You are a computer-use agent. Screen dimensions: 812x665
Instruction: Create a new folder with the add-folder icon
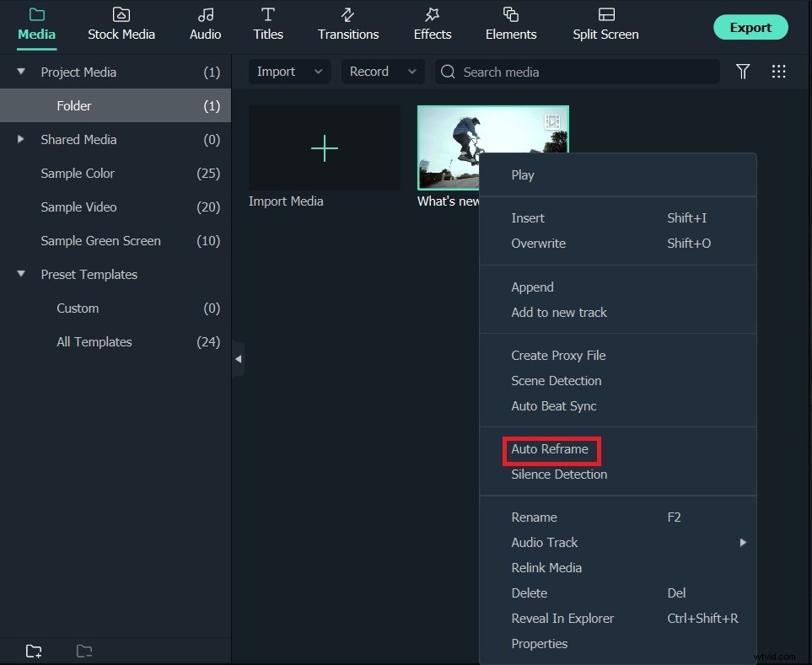pos(34,651)
